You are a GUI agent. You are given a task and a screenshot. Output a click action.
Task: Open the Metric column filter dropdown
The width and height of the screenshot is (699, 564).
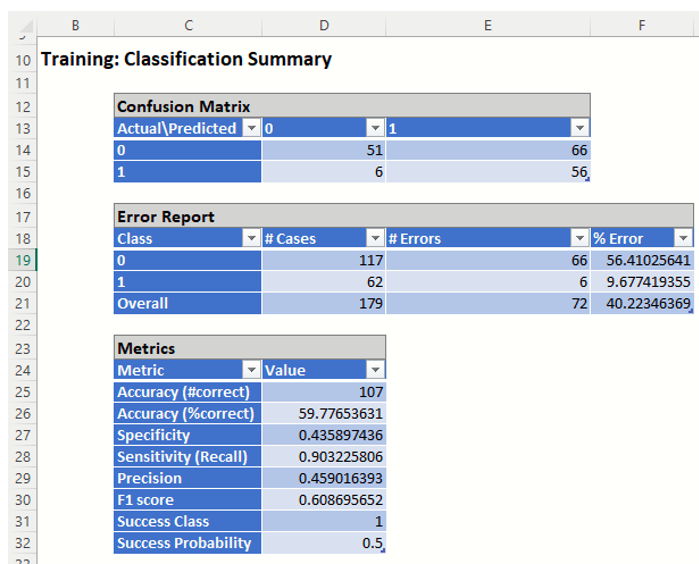pyautogui.click(x=251, y=370)
